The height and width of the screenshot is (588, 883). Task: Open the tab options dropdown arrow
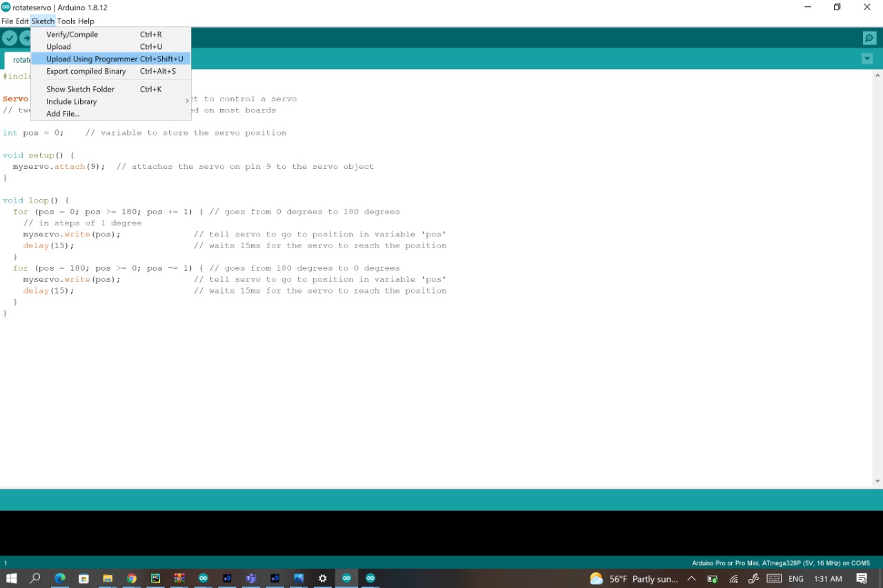pyautogui.click(x=867, y=59)
